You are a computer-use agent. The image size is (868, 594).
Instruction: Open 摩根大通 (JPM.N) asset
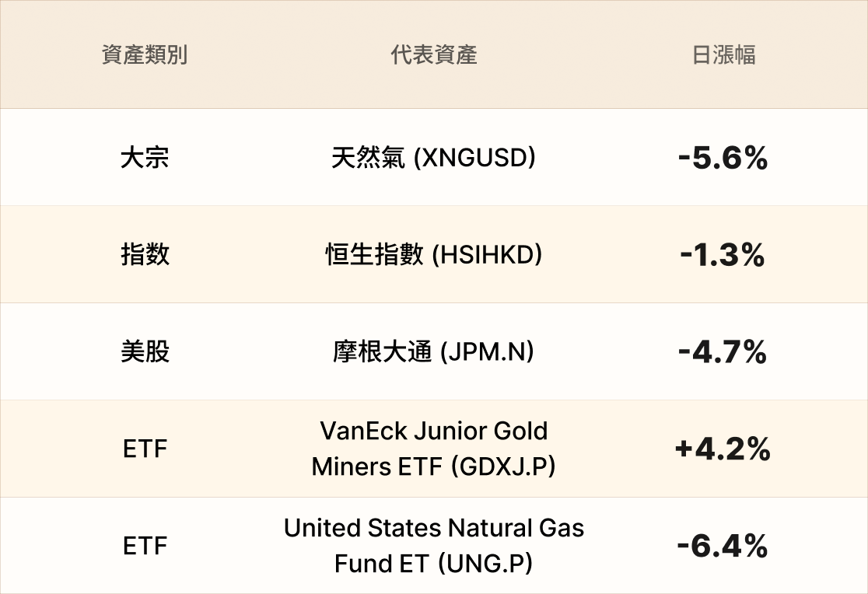tap(434, 352)
